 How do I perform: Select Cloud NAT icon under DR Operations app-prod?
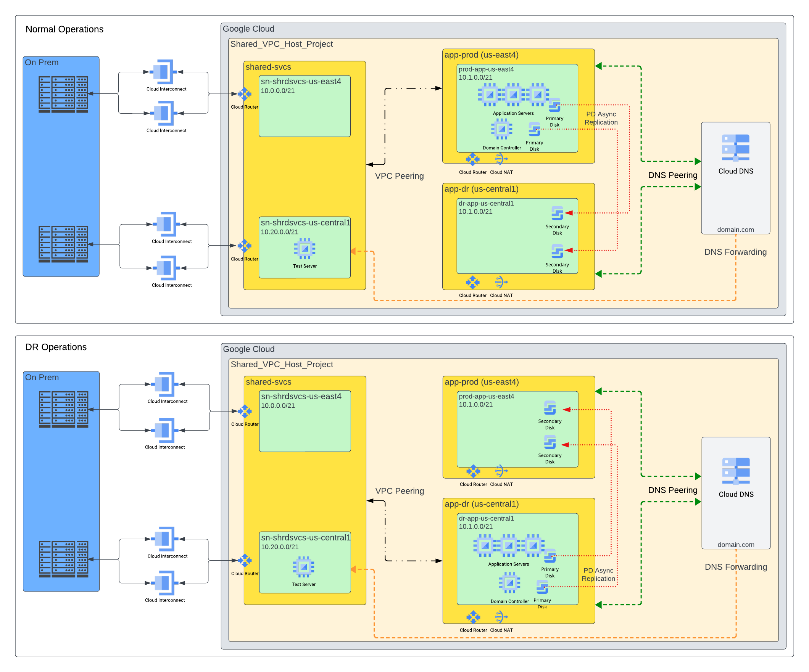click(501, 471)
